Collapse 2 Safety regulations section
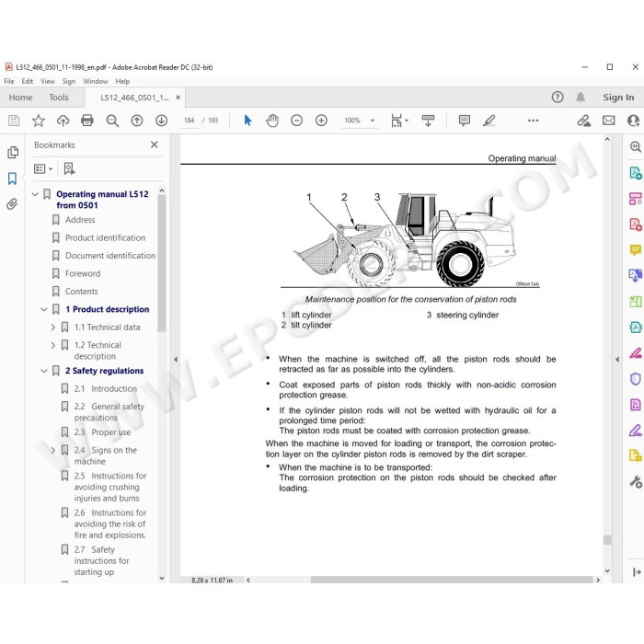The height and width of the screenshot is (644, 644). (44, 371)
